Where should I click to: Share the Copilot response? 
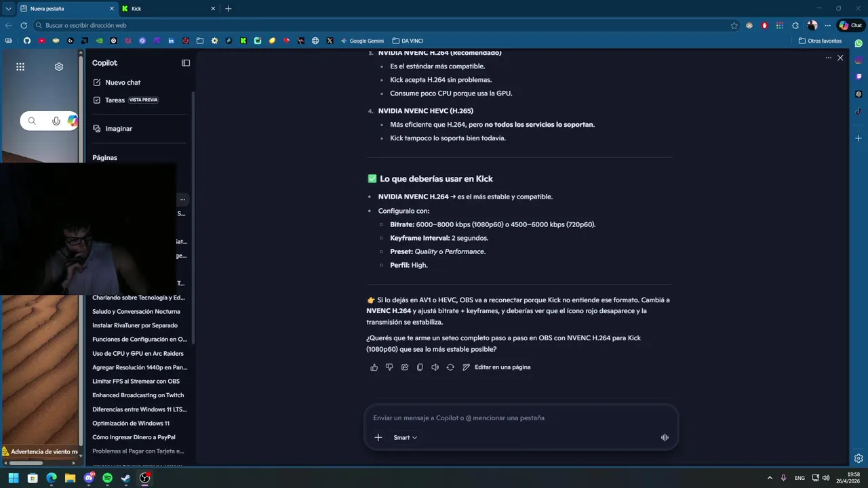coord(405,367)
